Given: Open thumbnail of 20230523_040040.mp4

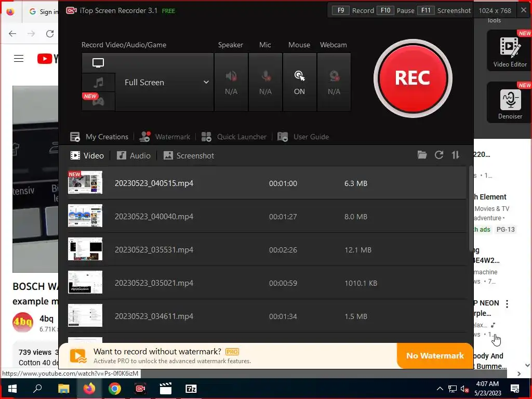Looking at the screenshot, I should pyautogui.click(x=85, y=216).
